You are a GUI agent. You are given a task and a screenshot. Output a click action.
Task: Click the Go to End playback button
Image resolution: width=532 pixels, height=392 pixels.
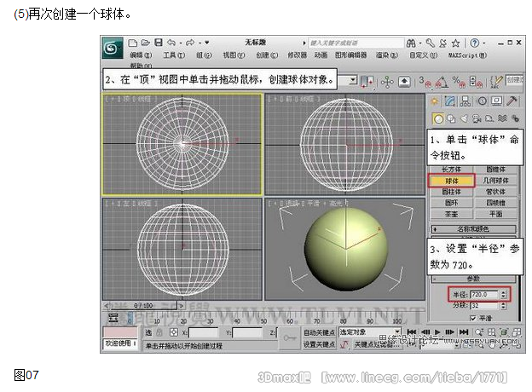click(464, 332)
